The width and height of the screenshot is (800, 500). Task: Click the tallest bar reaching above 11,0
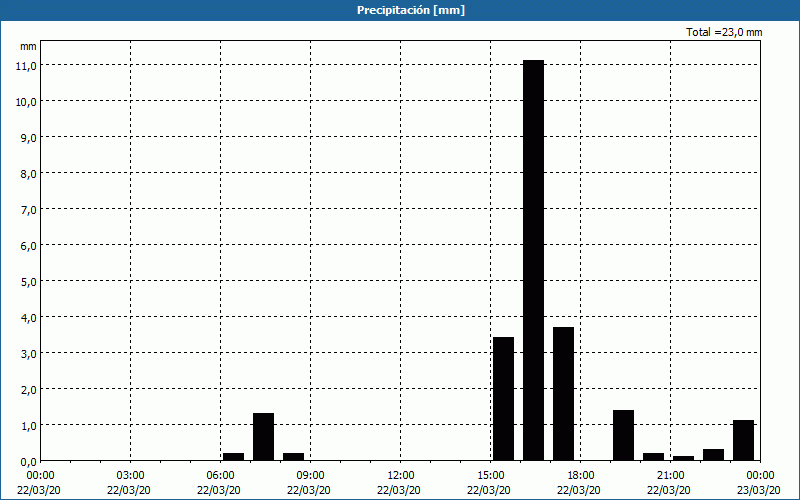point(533,260)
